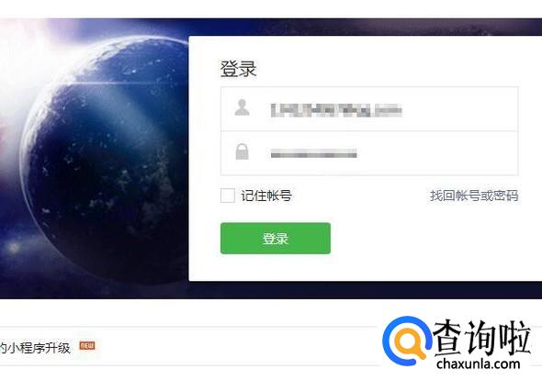Click the 记住帐号 label text
Image resolution: width=542 pixels, height=392 pixels.
point(266,196)
